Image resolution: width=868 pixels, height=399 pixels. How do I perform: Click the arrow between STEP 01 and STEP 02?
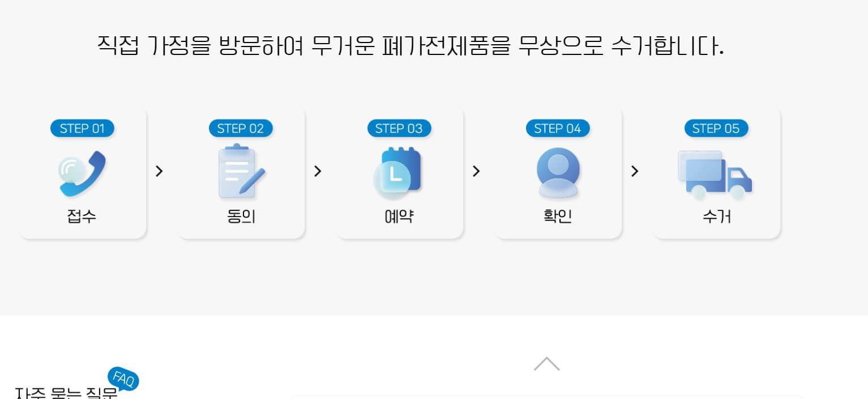click(159, 171)
